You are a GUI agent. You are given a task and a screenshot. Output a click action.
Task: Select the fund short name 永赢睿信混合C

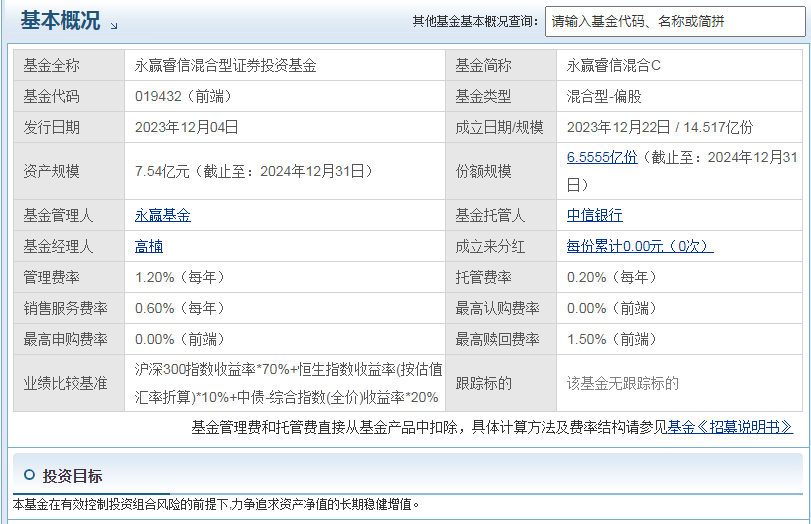(613, 65)
